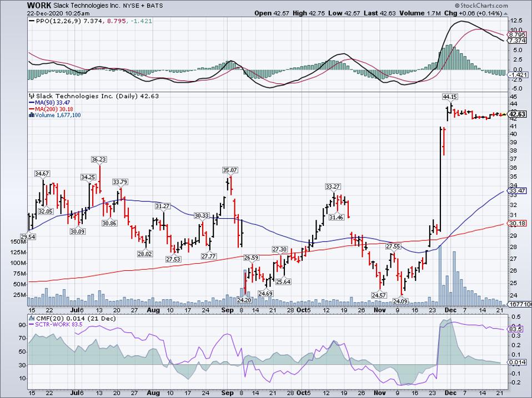The height and width of the screenshot is (398, 532).
Task: Click the 34.25 price label
Action: [x=88, y=177]
